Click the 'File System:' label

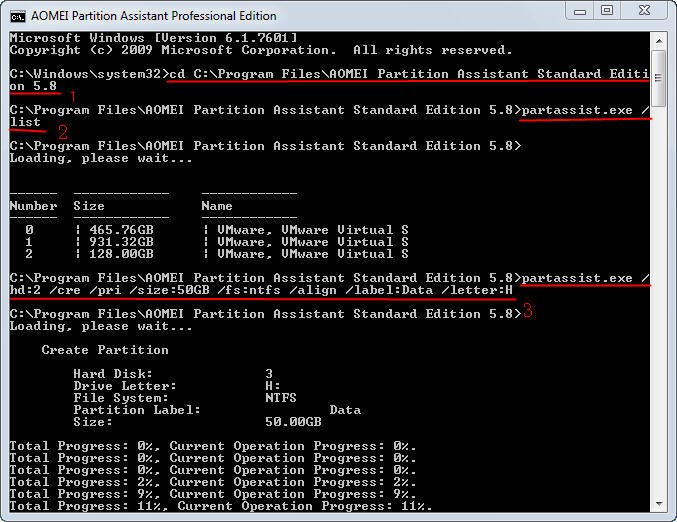click(x=121, y=398)
